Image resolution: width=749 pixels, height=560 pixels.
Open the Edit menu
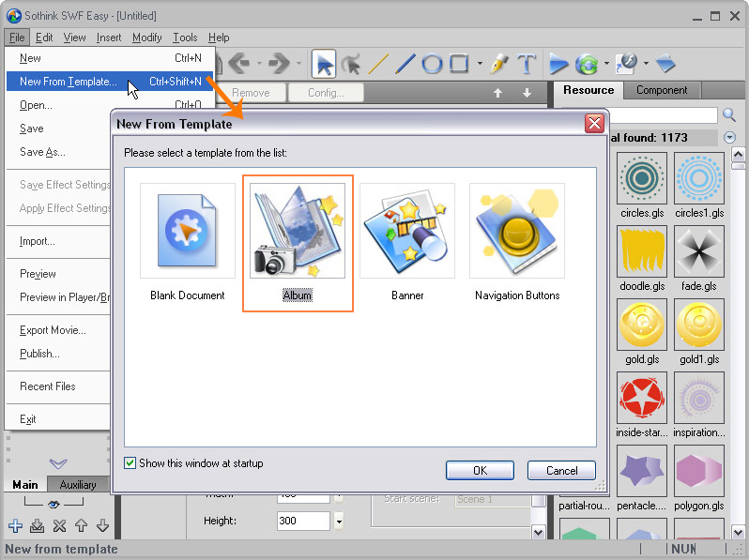44,38
